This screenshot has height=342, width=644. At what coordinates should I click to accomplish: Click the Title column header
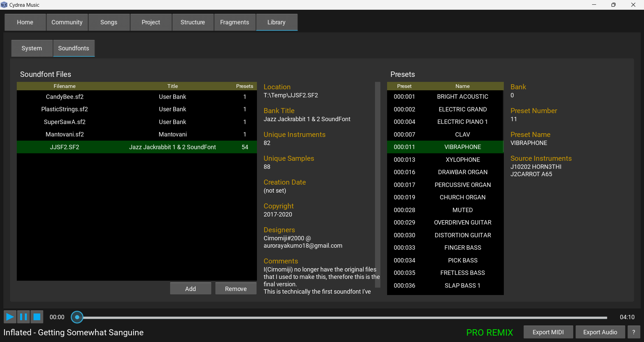tap(173, 86)
